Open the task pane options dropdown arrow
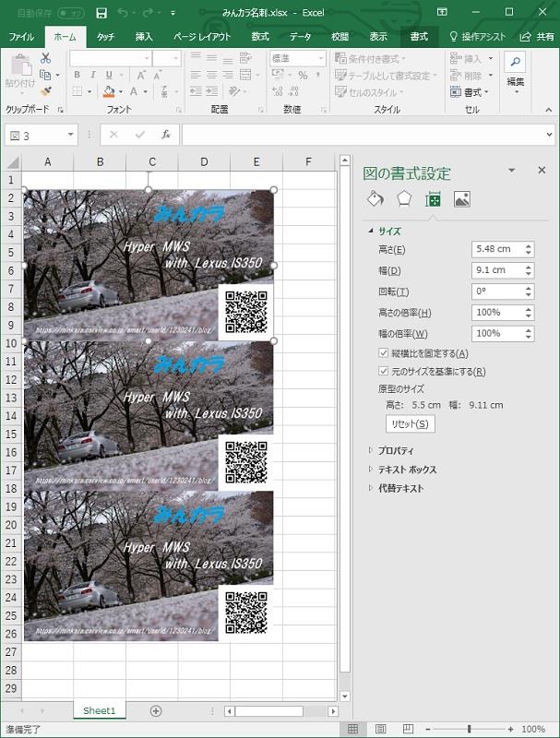560x738 pixels. click(511, 171)
